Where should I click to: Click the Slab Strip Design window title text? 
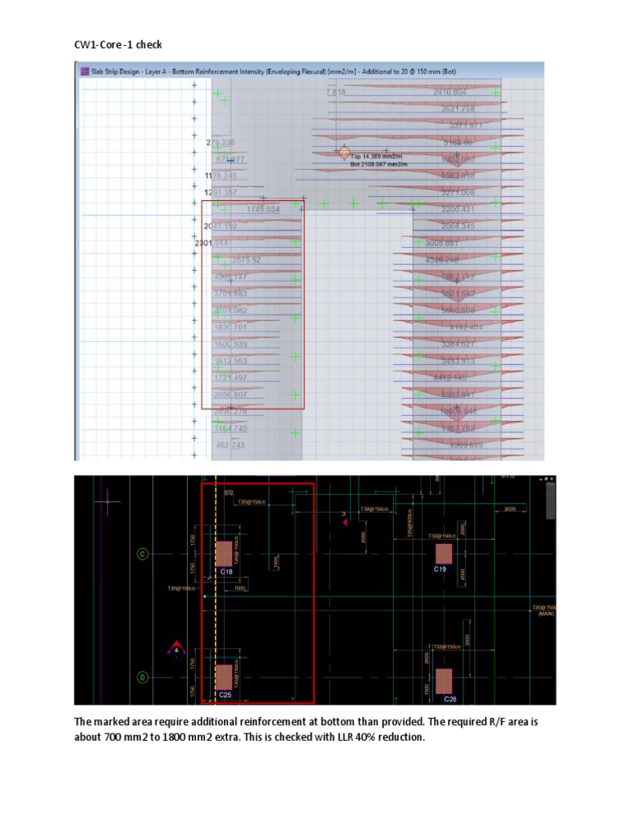pos(273,71)
